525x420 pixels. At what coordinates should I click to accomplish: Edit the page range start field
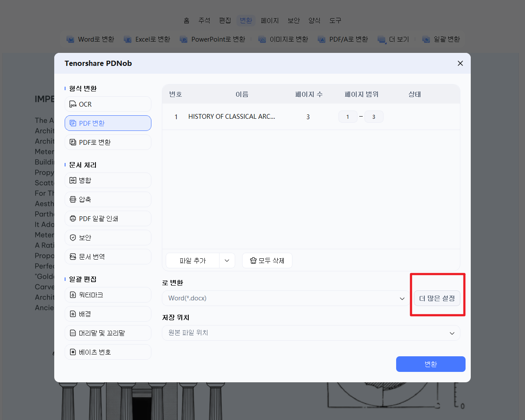(348, 117)
